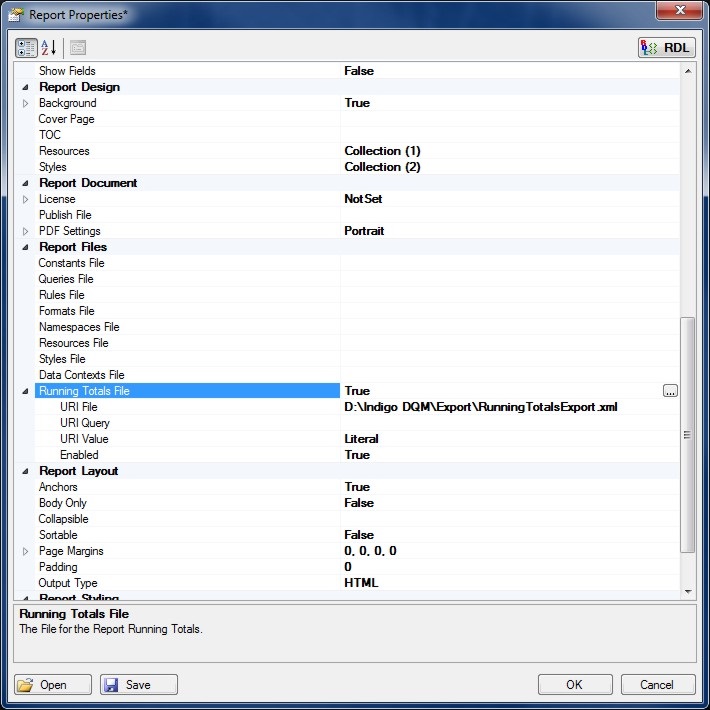Viewport: 710px width, 710px height.
Task: Click the ellipsis button for Running Totals File
Action: 670,391
